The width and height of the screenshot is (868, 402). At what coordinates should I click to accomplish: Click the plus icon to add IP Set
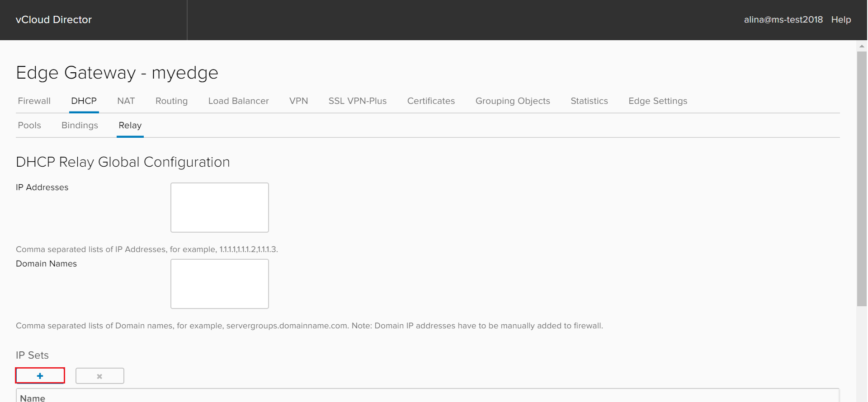click(40, 375)
